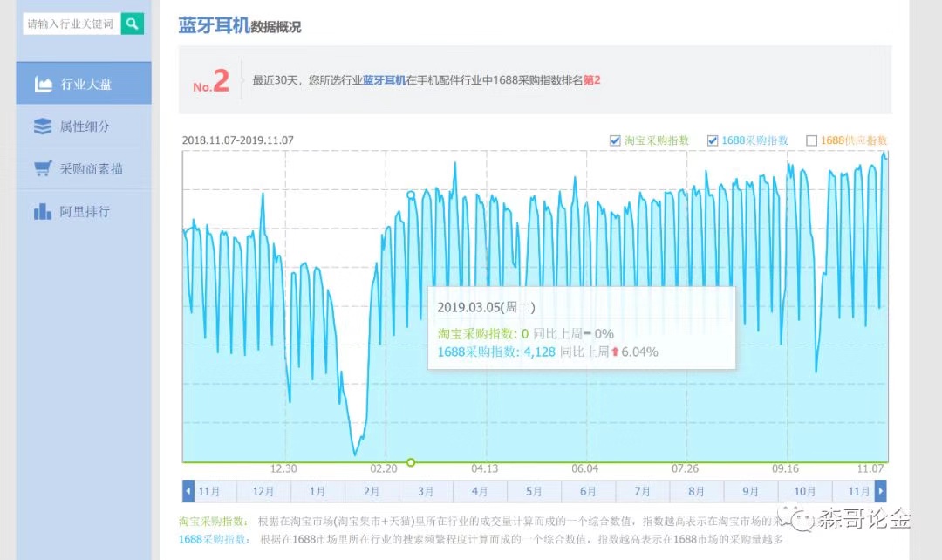Click the green search magnifier button

point(132,24)
